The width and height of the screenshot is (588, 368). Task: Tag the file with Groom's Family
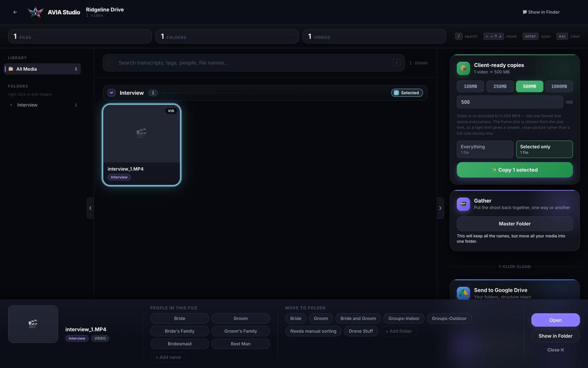point(240,331)
